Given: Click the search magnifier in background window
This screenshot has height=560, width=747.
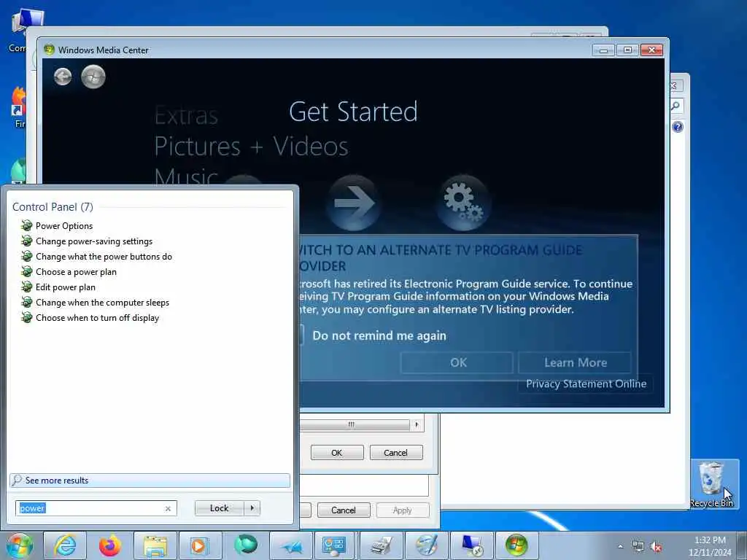Looking at the screenshot, I should click(x=676, y=106).
